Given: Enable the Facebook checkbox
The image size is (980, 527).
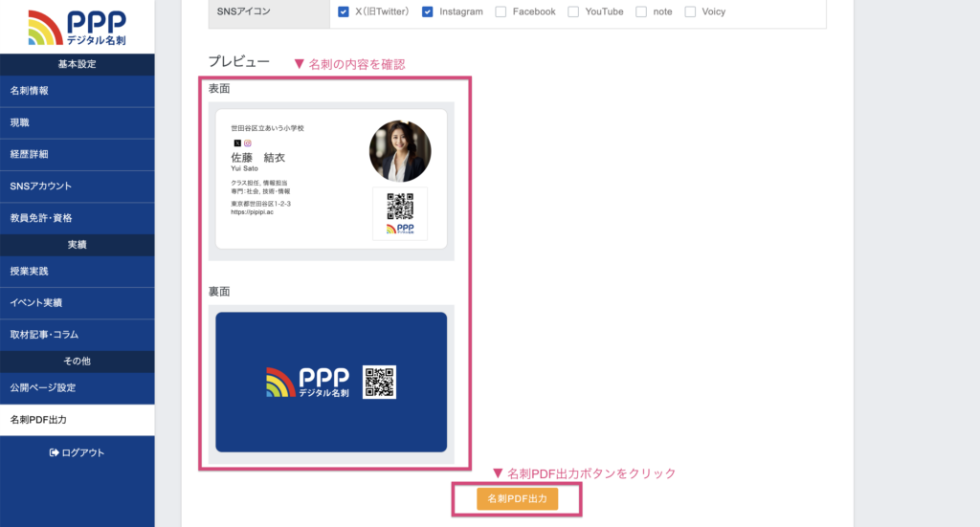Looking at the screenshot, I should click(x=501, y=11).
